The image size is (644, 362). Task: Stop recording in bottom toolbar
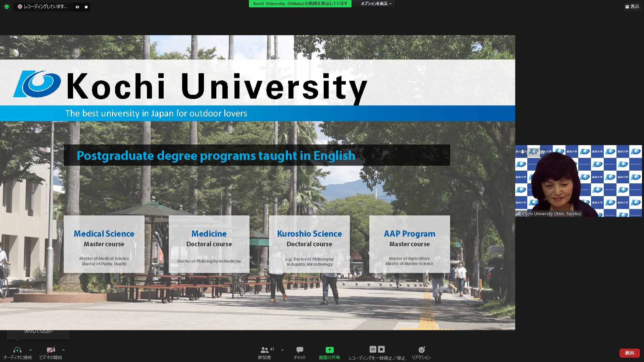coord(381,349)
